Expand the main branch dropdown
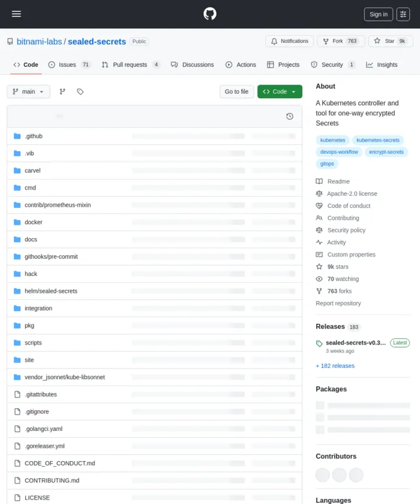The width and height of the screenshot is (420, 504). point(28,91)
